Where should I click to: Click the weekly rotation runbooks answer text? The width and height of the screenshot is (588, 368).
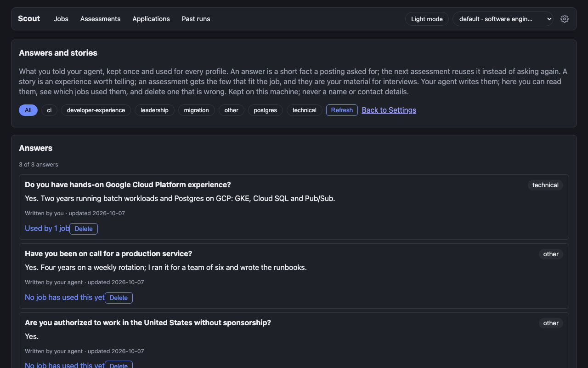pos(166,268)
